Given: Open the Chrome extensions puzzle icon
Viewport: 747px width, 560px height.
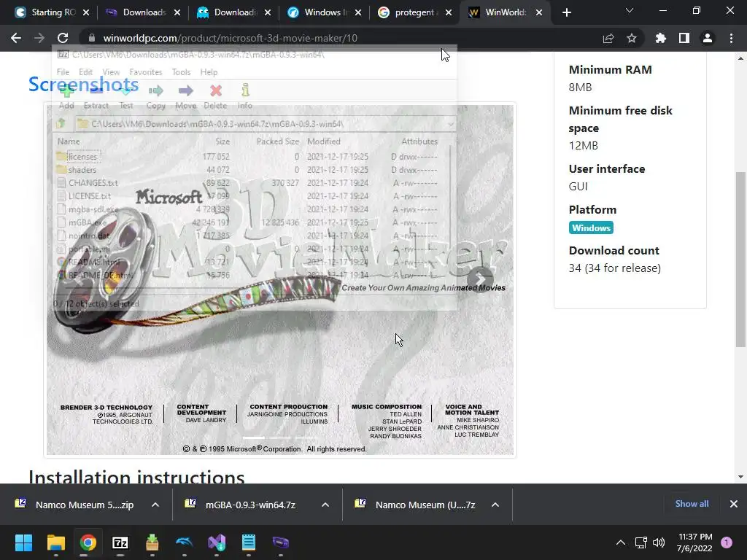Looking at the screenshot, I should pos(661,38).
